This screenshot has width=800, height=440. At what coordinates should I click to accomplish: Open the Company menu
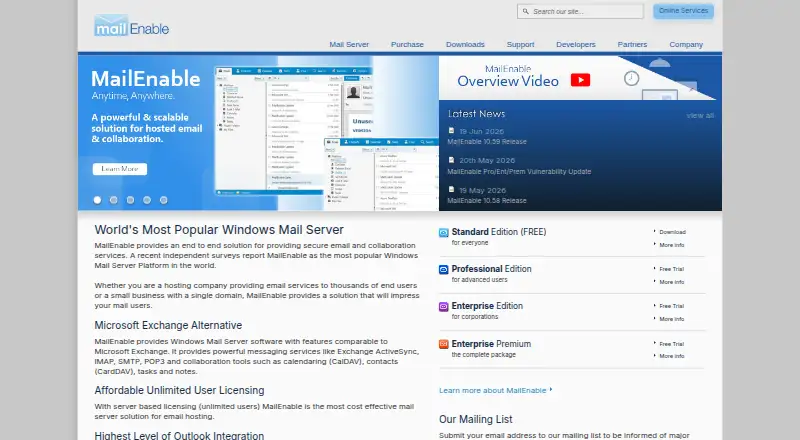tap(686, 44)
